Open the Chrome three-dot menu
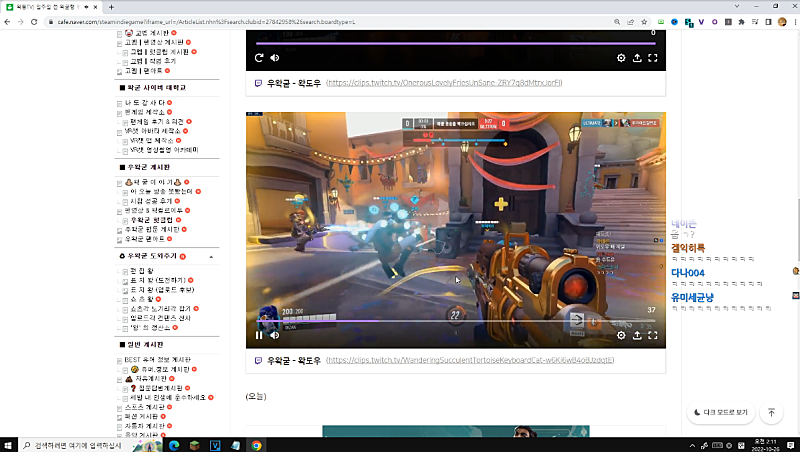800x452 pixels. pos(795,22)
